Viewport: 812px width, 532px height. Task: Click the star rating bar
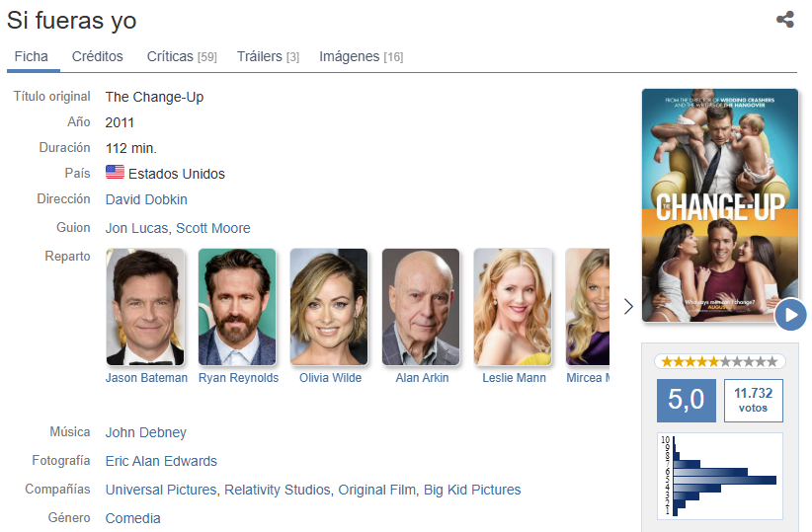tap(720, 361)
